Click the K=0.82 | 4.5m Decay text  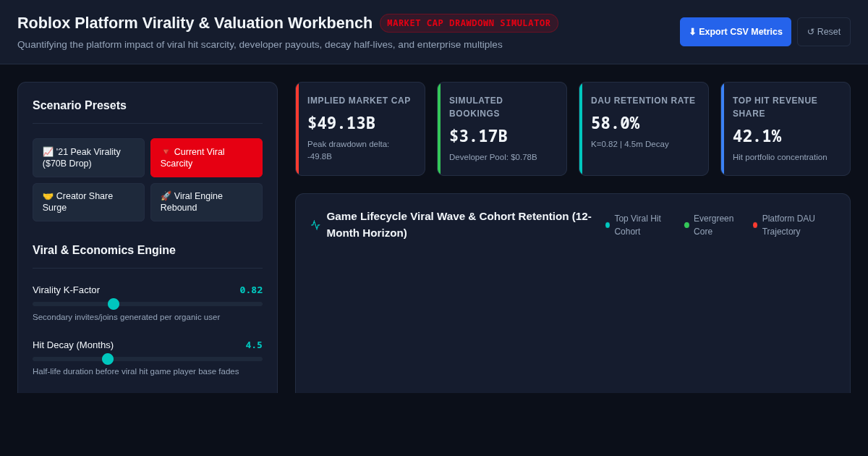[630, 144]
